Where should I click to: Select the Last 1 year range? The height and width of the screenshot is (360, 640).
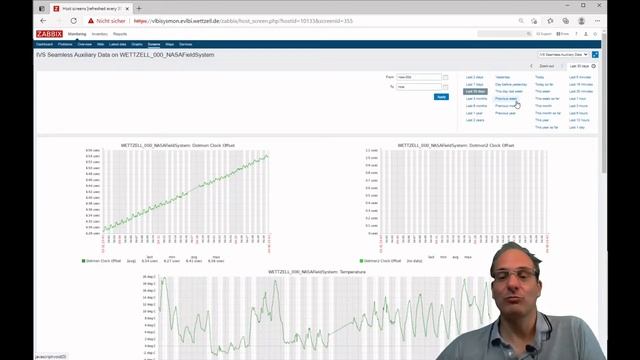point(474,113)
